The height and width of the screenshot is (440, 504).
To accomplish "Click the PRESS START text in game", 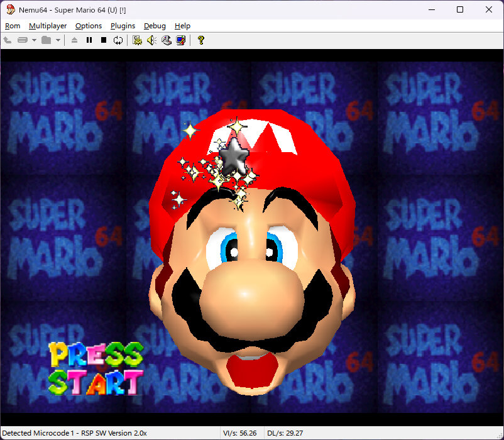I will pyautogui.click(x=96, y=368).
